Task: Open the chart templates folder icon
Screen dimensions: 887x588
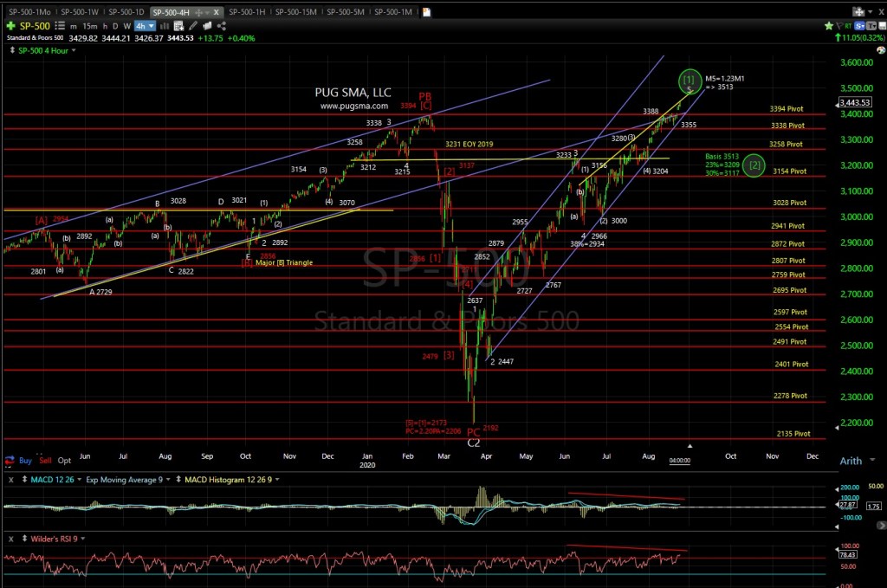Action: 207,26
